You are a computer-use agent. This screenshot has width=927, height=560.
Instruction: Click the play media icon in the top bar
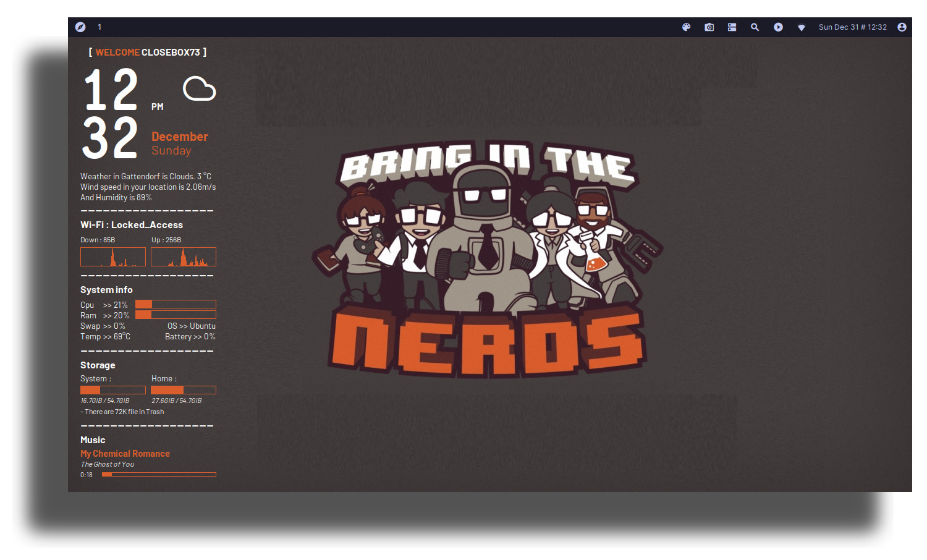click(x=778, y=27)
